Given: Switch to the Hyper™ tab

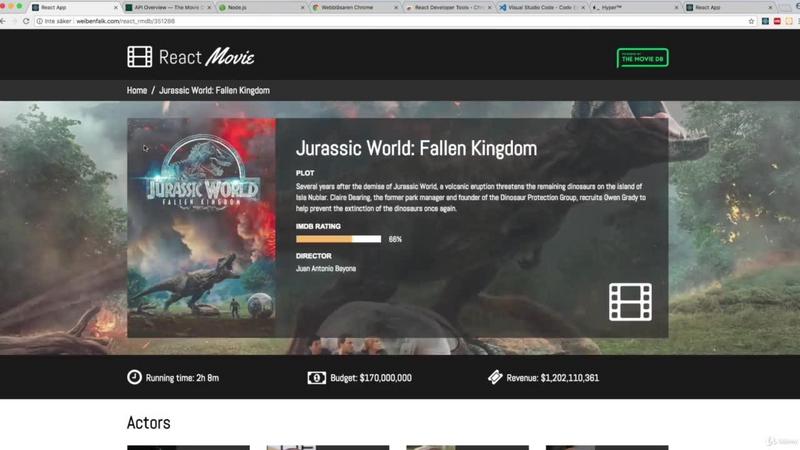Looking at the screenshot, I should [x=635, y=8].
